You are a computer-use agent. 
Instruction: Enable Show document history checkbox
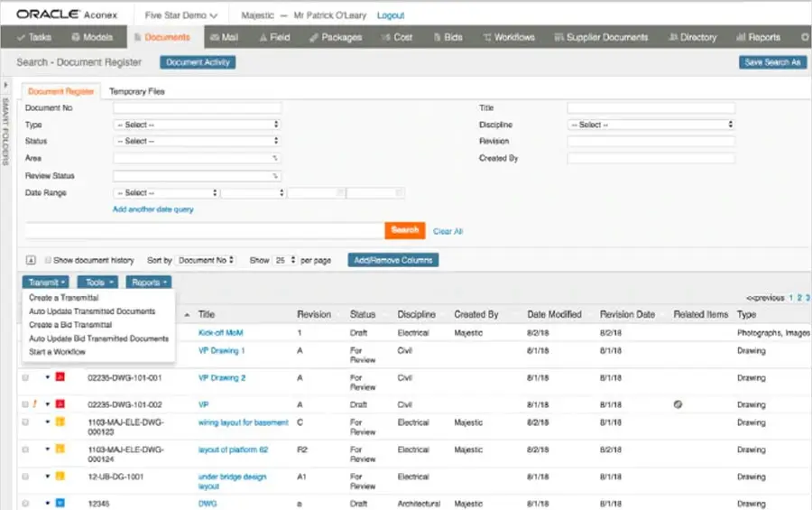[x=48, y=260]
